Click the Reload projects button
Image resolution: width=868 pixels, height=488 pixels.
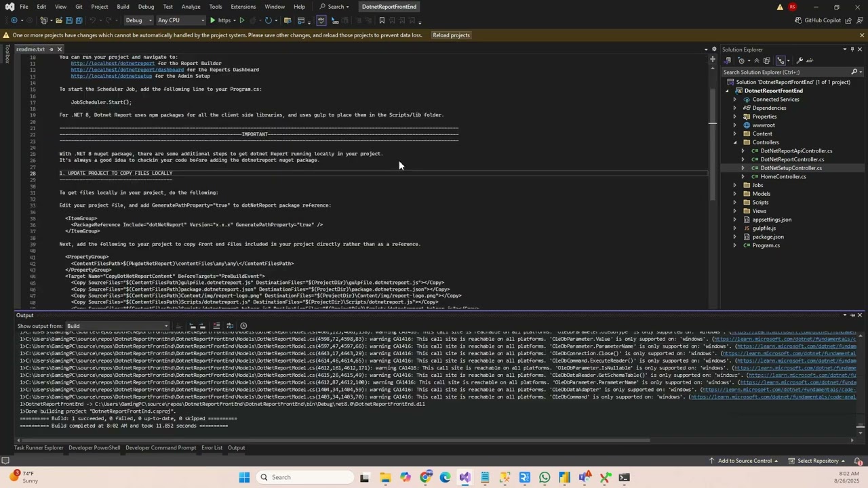point(451,35)
